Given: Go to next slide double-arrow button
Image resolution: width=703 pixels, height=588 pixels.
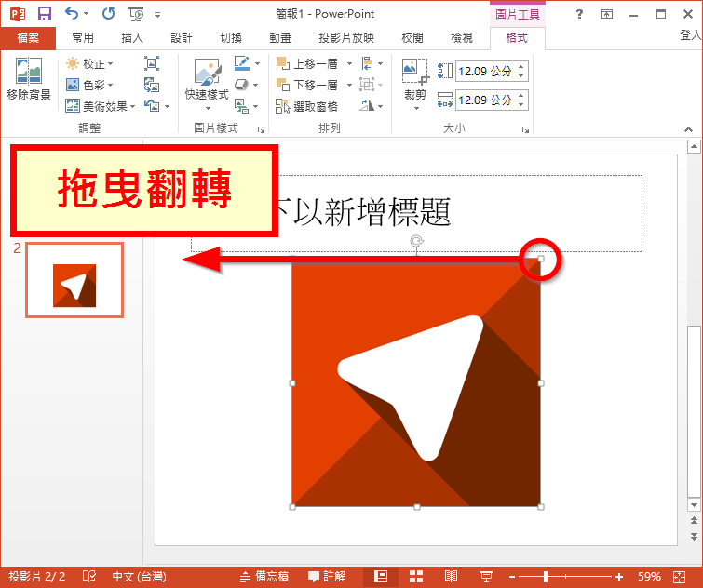Looking at the screenshot, I should click(x=694, y=536).
